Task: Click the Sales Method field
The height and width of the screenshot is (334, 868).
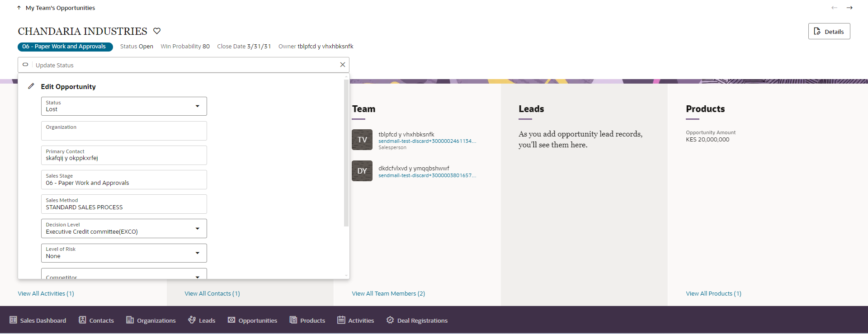Action: 124,204
